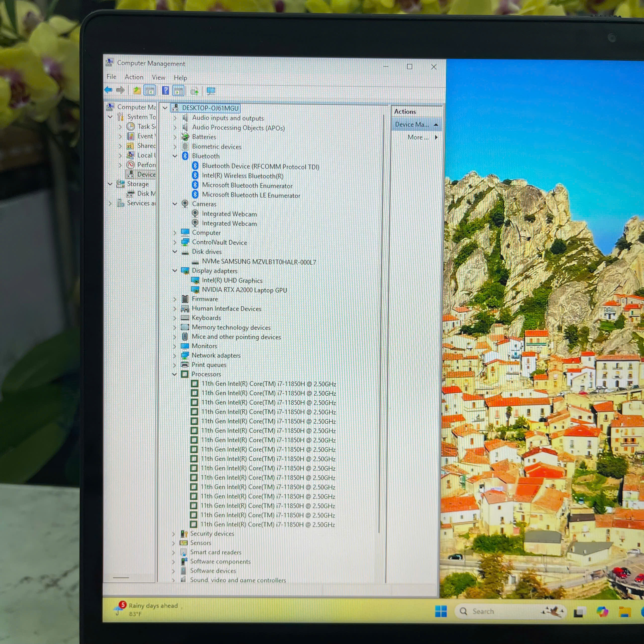Collapse the Bluetooth category

coord(175,156)
